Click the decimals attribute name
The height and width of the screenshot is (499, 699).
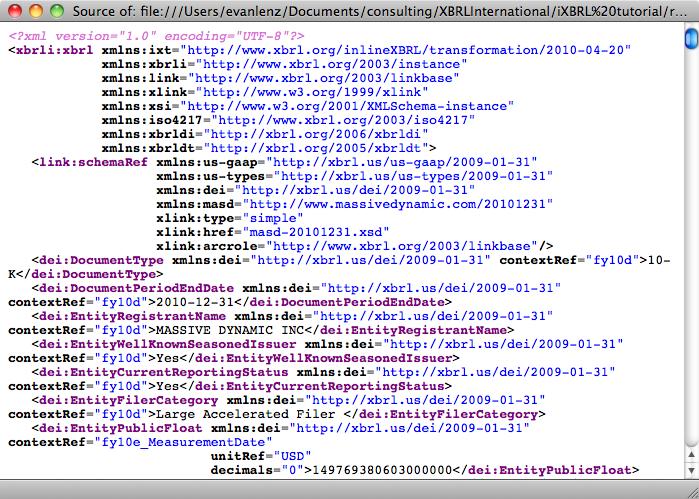(242, 470)
